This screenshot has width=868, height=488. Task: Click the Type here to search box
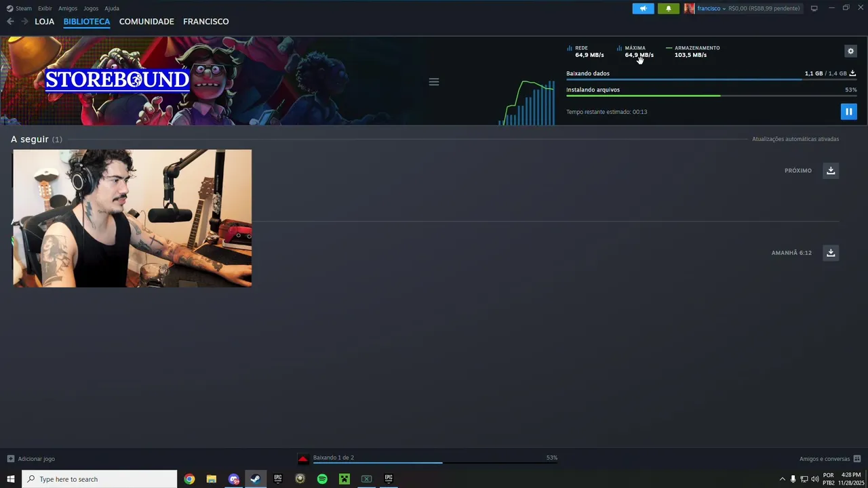(x=100, y=479)
